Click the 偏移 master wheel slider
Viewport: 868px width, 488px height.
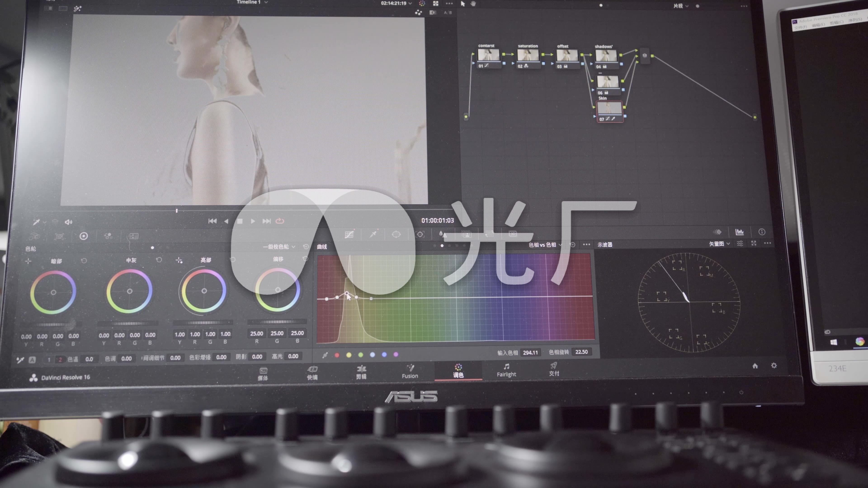[277, 322]
